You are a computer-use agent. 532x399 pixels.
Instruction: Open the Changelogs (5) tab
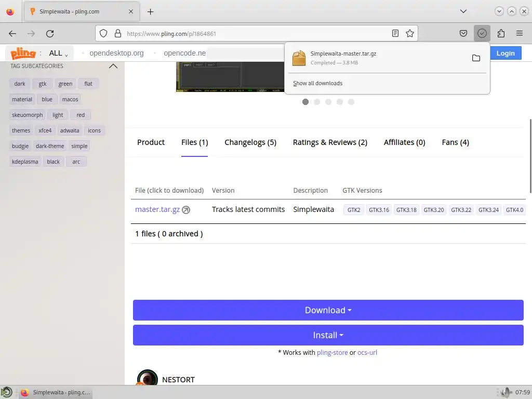coord(250,142)
